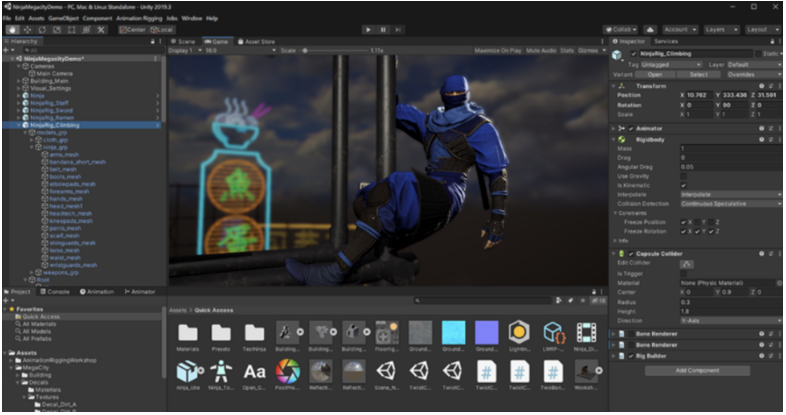Open the Display 1 dropdown
The image size is (786, 415).
(x=185, y=51)
